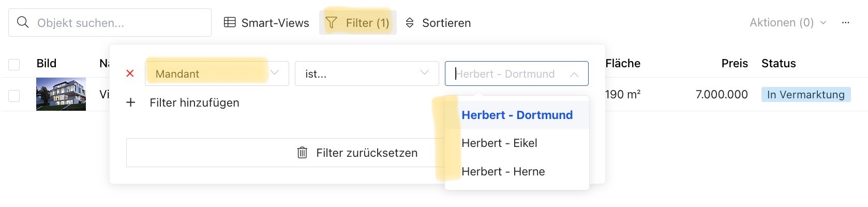Open the Aktionen (0) dropdown
This screenshot has width=868, height=207.
pyautogui.click(x=788, y=22)
